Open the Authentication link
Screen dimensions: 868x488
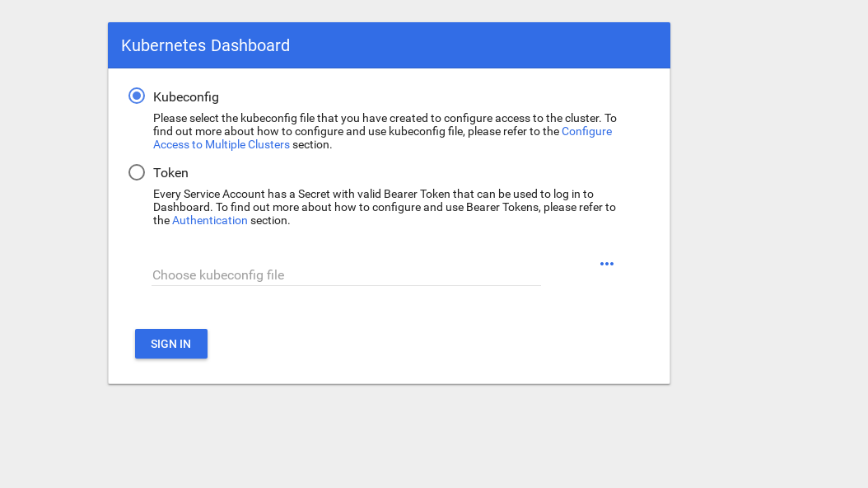tap(210, 220)
